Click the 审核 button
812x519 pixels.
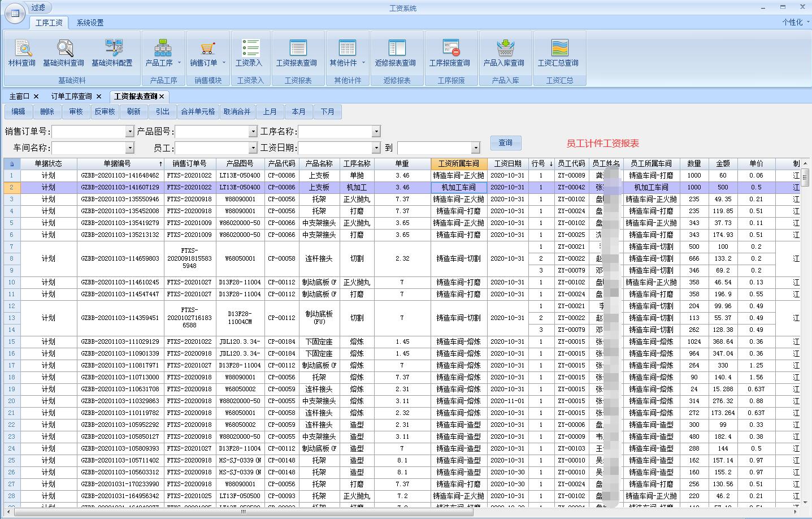[76, 112]
